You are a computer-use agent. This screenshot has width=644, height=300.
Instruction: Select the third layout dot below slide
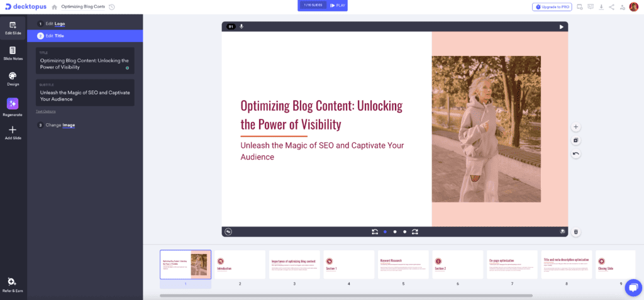(x=405, y=232)
